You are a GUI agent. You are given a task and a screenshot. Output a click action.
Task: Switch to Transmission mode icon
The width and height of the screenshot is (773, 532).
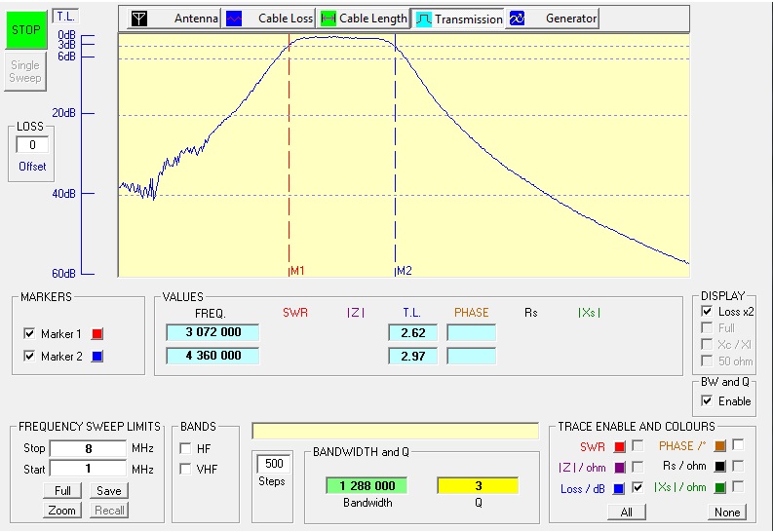(424, 19)
